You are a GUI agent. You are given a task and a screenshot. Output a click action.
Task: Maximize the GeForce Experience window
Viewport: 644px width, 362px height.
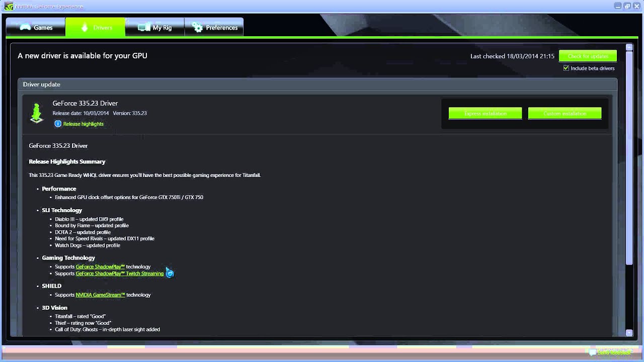click(627, 6)
